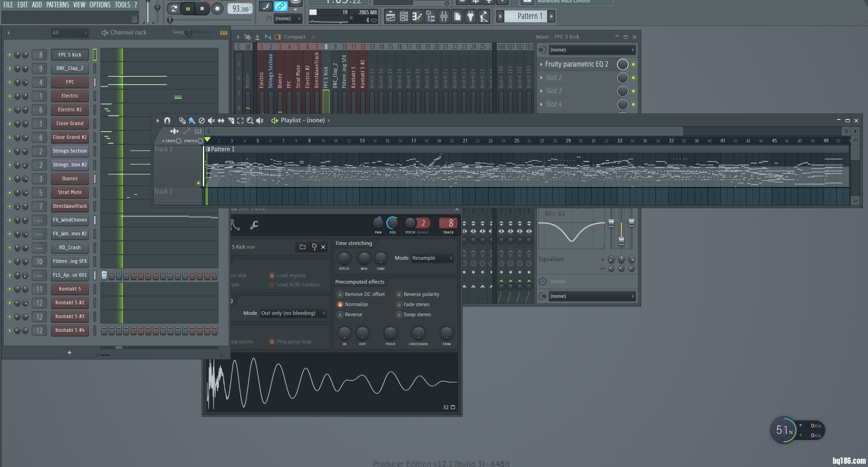Select the Close Grand channel button
This screenshot has height=467, width=868.
pyautogui.click(x=70, y=124)
